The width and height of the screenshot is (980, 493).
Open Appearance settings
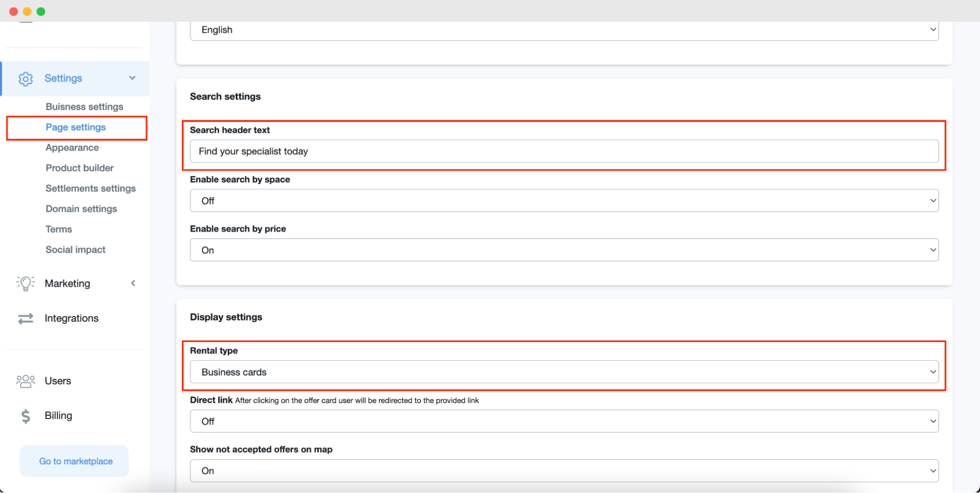72,148
